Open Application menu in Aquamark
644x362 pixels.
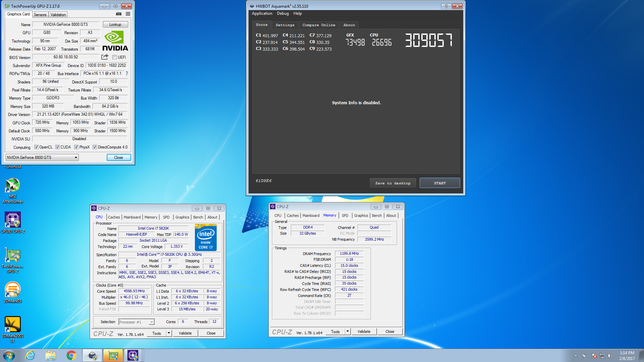(x=262, y=13)
